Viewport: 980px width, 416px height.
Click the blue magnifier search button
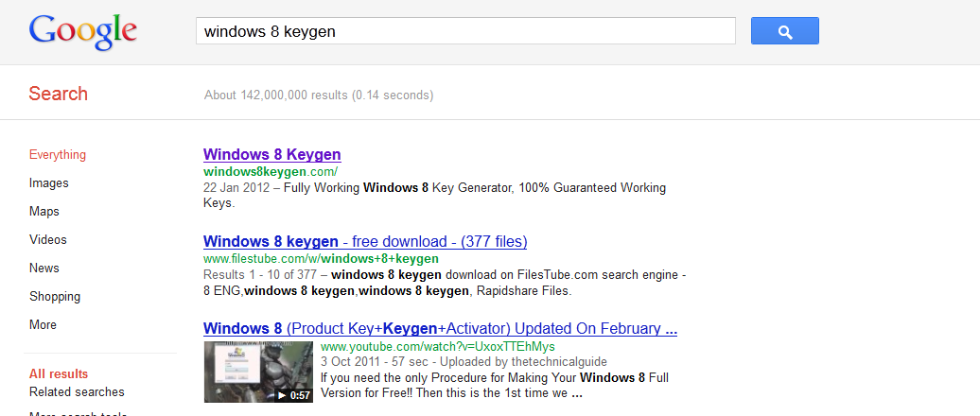coord(785,30)
